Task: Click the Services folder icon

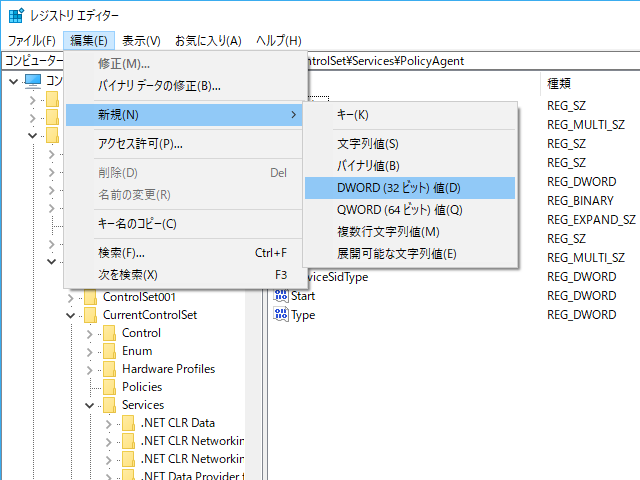Action: tap(109, 405)
